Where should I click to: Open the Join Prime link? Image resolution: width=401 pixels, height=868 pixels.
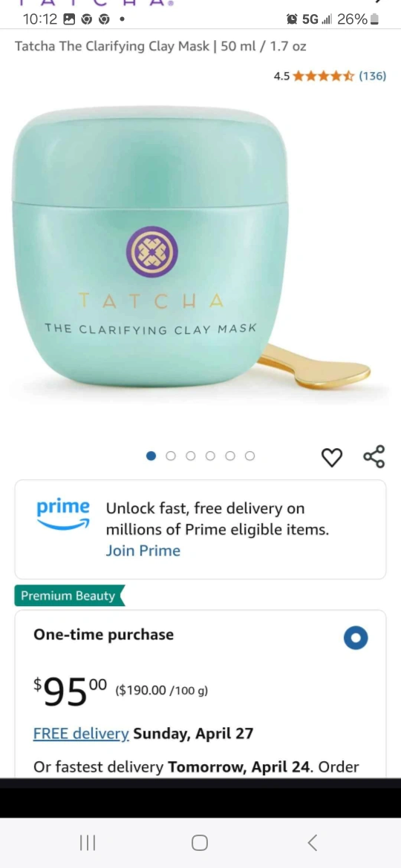tap(143, 550)
